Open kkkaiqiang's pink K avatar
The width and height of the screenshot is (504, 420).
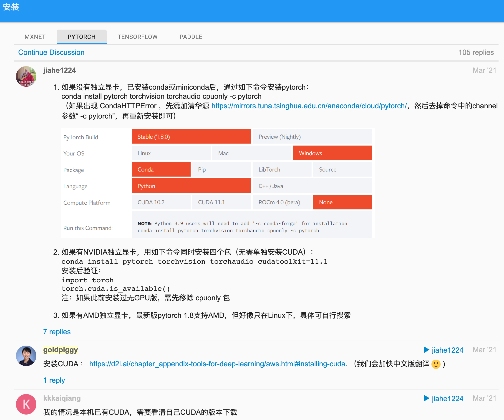[26, 404]
